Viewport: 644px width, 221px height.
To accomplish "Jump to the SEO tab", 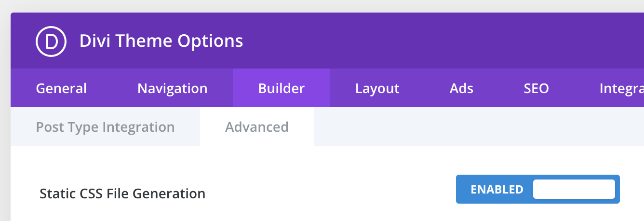I will (x=536, y=88).
